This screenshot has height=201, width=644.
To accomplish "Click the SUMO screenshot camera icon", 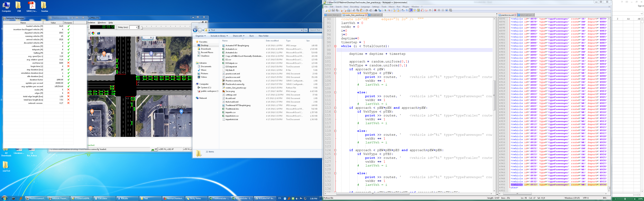I will pyautogui.click(x=98, y=33).
